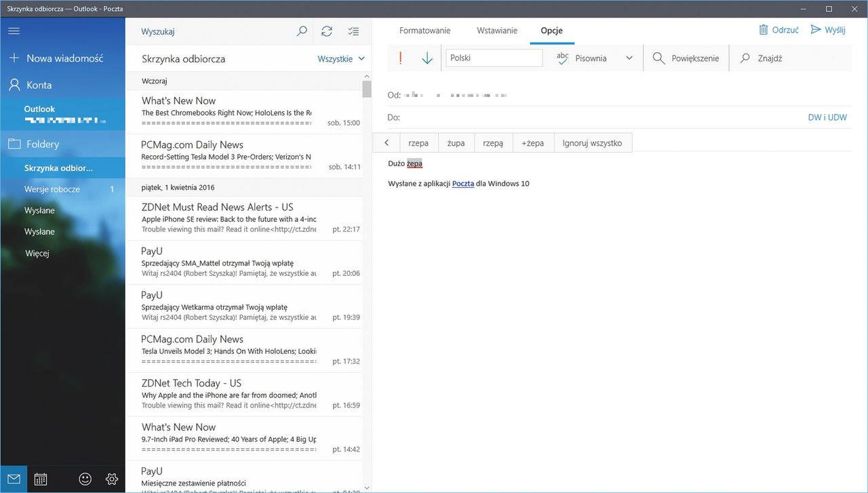868x493 pixels.
Task: Click the Pisownia spell check button
Action: click(x=582, y=58)
